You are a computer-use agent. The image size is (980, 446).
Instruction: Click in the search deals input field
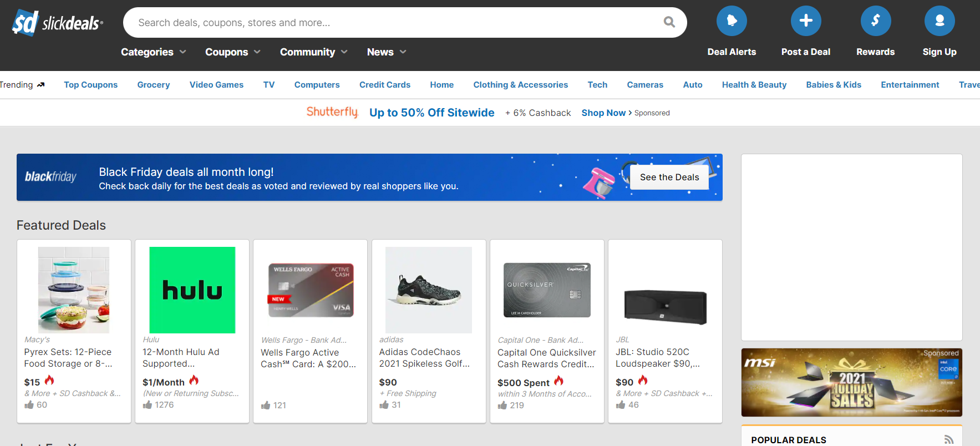click(x=394, y=23)
